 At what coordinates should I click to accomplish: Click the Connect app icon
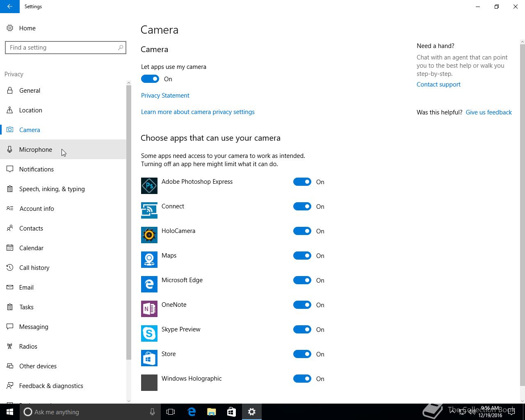pos(149,210)
